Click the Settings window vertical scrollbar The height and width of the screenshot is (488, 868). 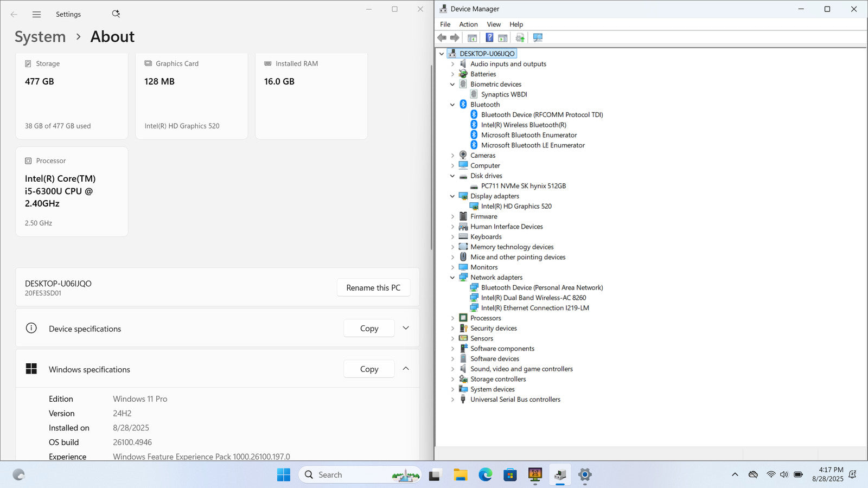(x=431, y=157)
